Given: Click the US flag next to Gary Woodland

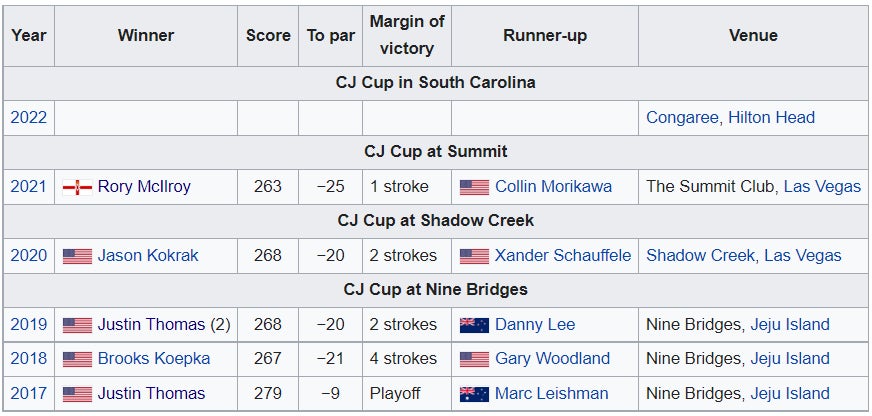Looking at the screenshot, I should (x=474, y=359).
